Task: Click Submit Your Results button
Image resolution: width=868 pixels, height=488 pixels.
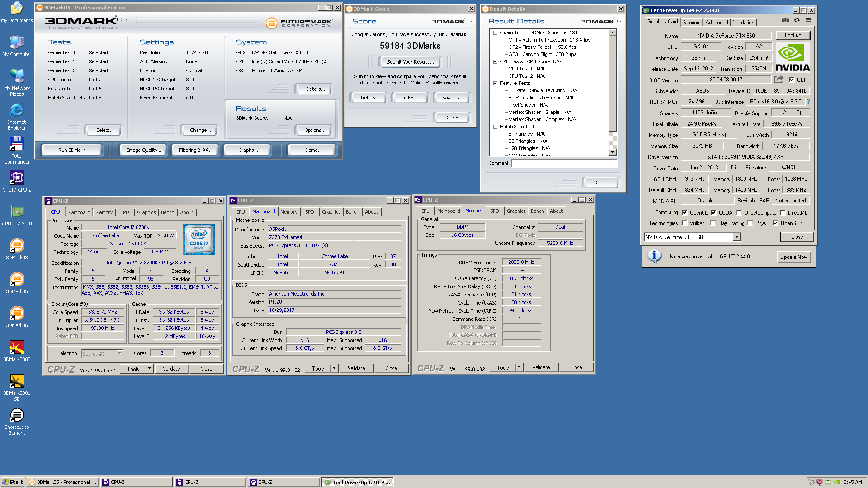Action: pyautogui.click(x=410, y=62)
